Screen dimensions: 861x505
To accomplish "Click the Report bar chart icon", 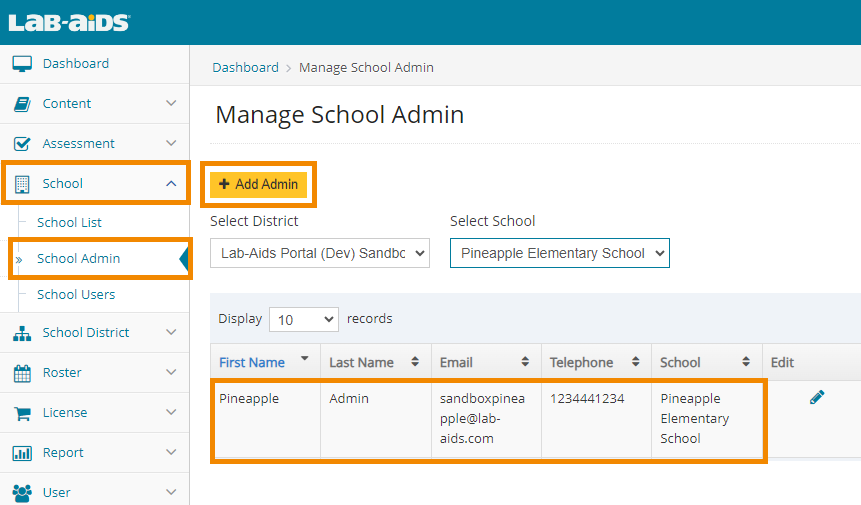I will 22,453.
